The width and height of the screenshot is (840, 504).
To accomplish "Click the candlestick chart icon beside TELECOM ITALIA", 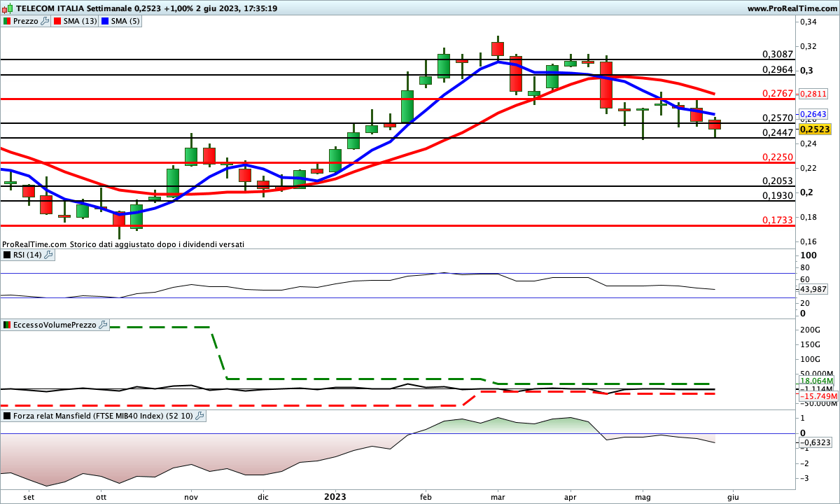I will pos(8,8).
